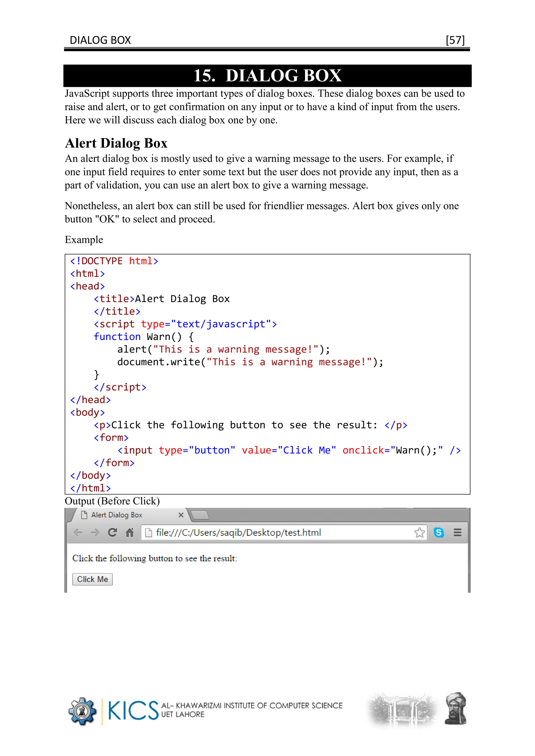
Task: Click the page icon inside the address bar
Action: pyautogui.click(x=149, y=533)
